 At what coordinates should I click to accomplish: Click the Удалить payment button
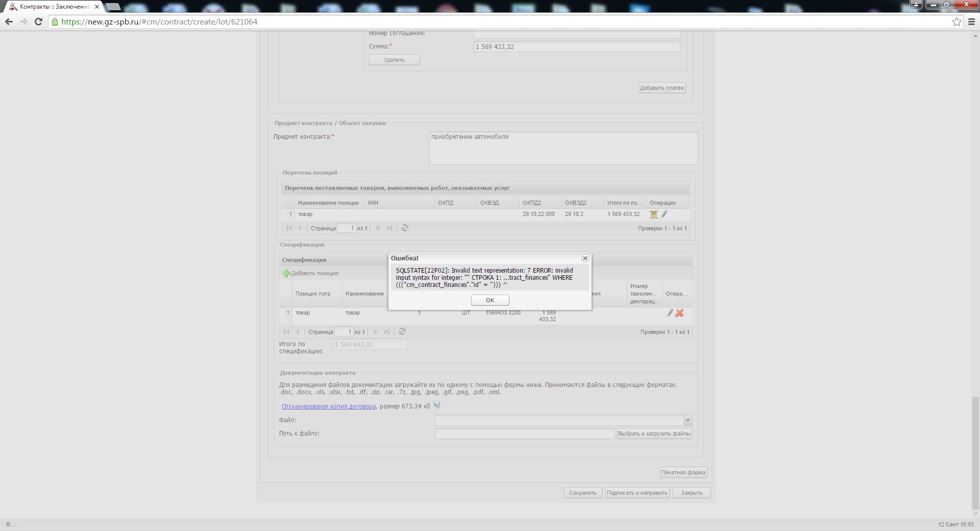[394, 60]
